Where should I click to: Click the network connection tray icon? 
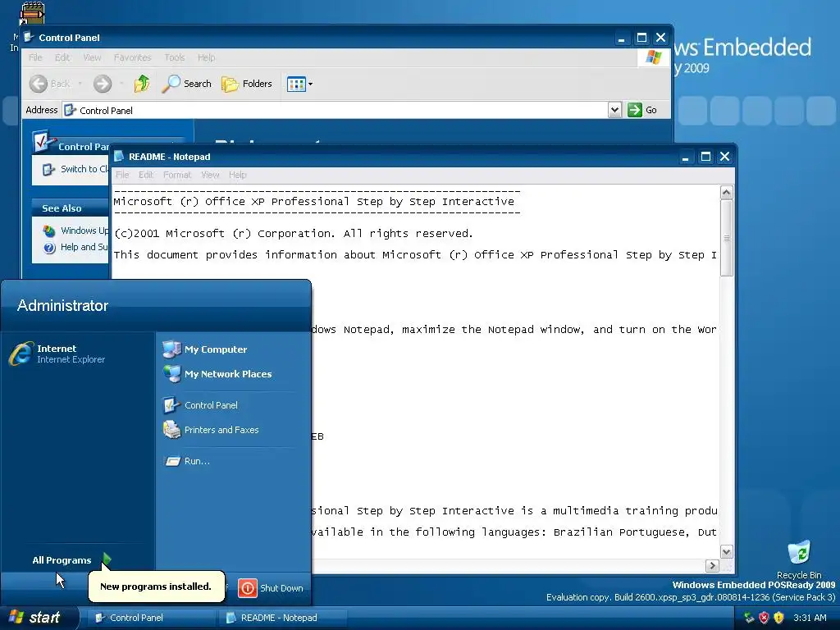749,618
